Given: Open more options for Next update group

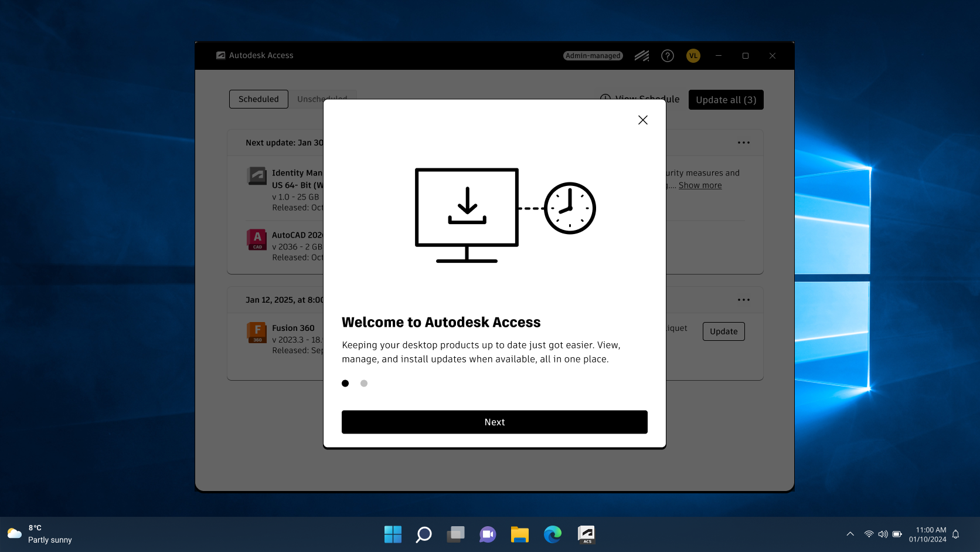Looking at the screenshot, I should [744, 143].
